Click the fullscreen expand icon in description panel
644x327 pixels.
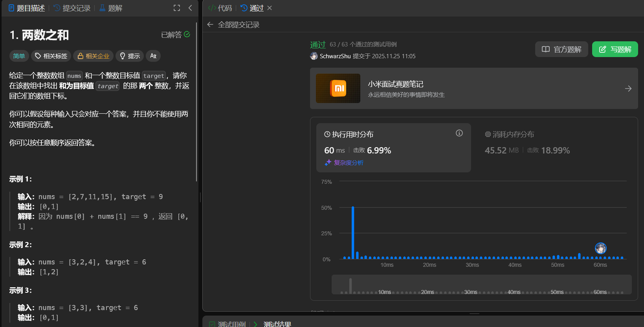coord(177,8)
